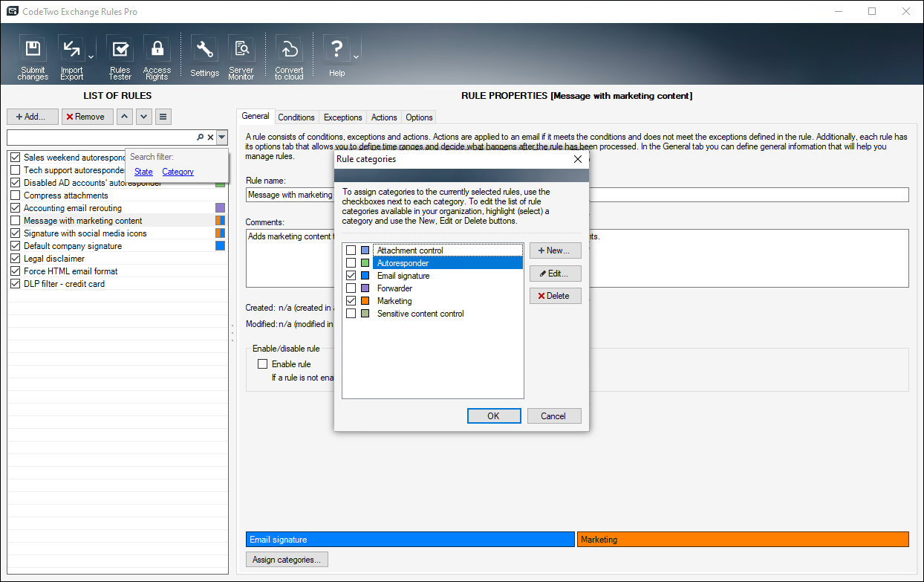Select the Signature with social media icons rule

[85, 233]
